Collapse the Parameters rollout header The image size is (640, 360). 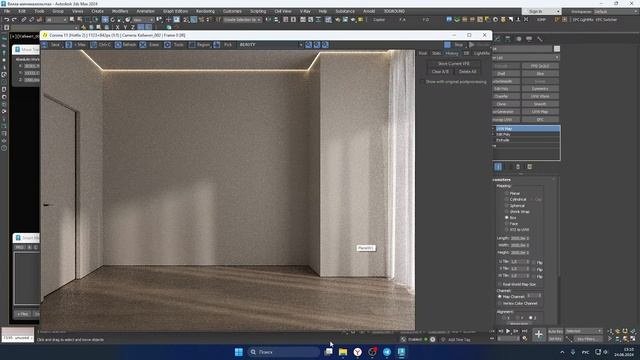coord(524,180)
